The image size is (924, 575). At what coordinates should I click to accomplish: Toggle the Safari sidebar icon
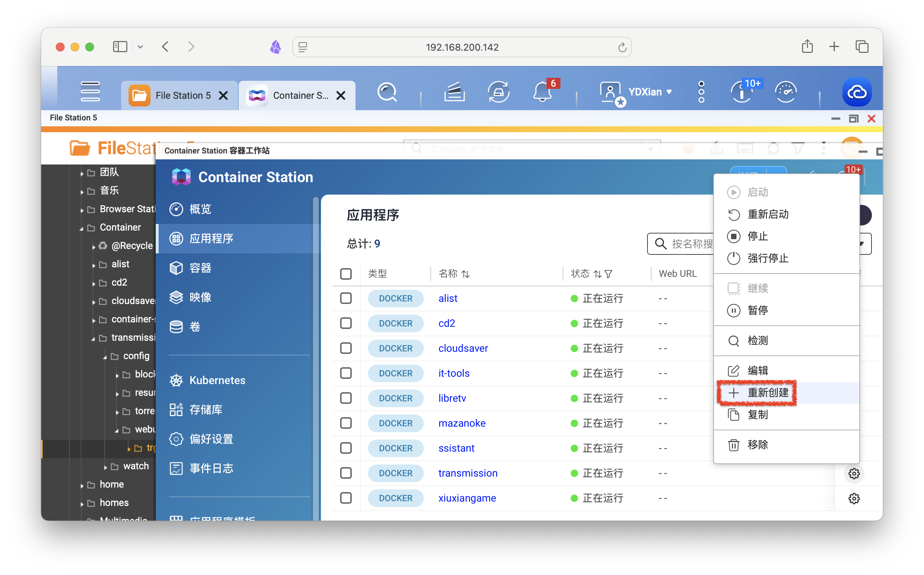point(120,47)
